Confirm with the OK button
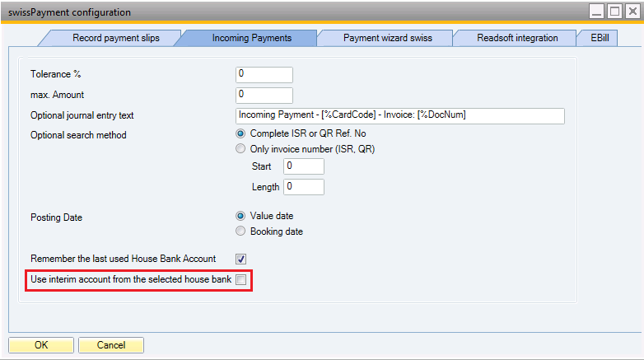Screen dimensions: 644x360 [x=41, y=345]
